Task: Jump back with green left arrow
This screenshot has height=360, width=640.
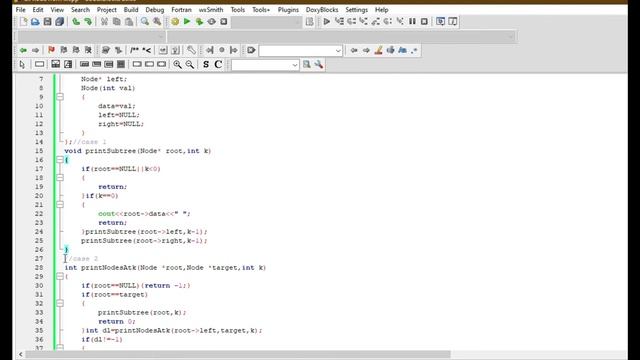Action: point(23,50)
